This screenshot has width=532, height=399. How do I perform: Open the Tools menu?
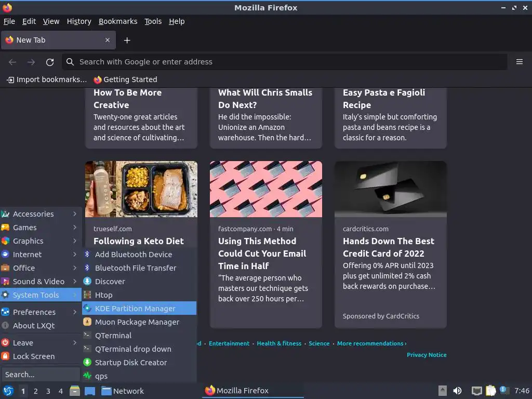tap(153, 21)
